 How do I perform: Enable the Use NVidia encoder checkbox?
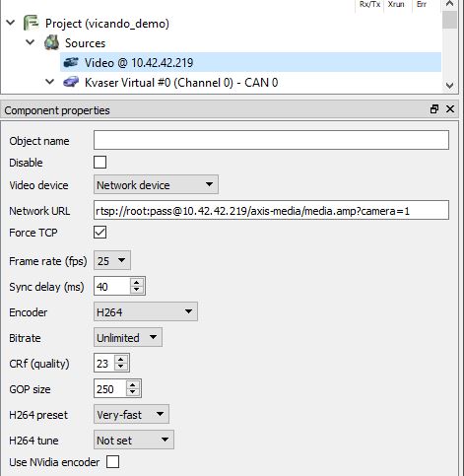click(112, 462)
